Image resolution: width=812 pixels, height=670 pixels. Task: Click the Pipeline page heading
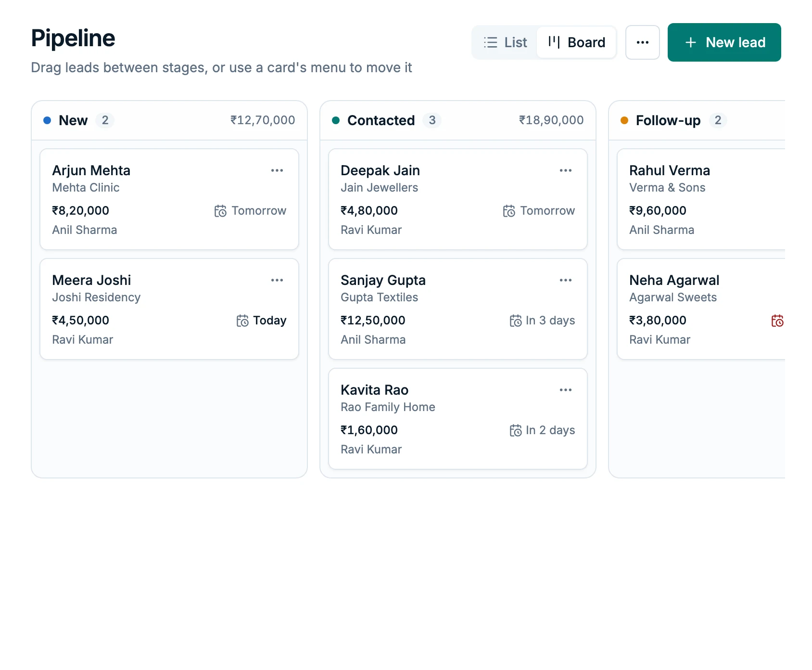tap(73, 39)
